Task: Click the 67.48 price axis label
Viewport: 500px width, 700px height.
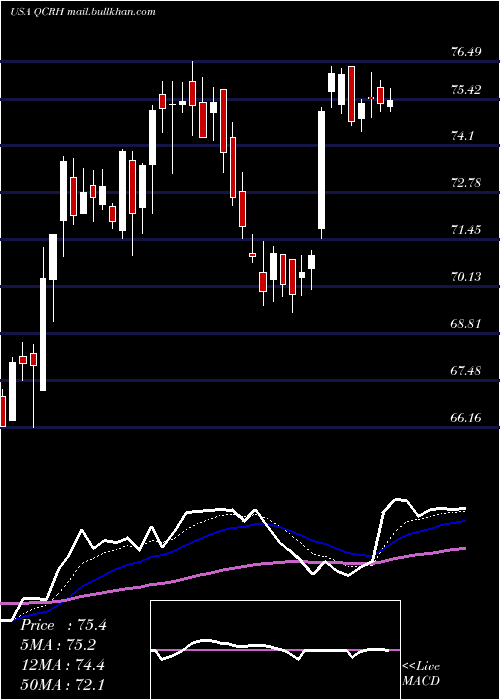Action: tap(466, 371)
